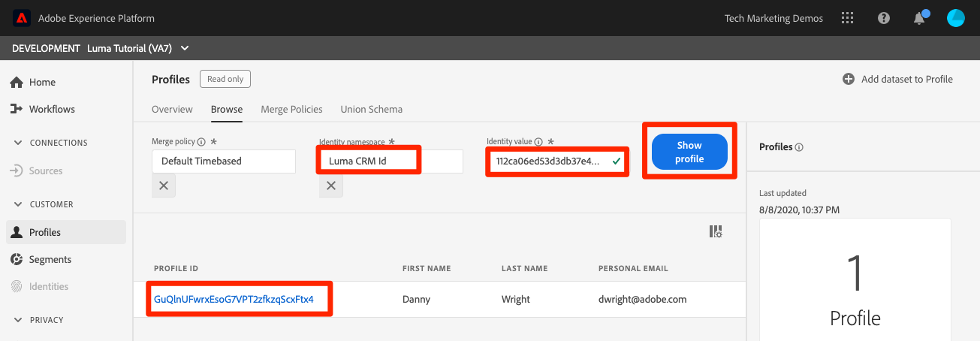Switch to the Union Schema tab
This screenshot has height=341, width=980.
(372, 109)
